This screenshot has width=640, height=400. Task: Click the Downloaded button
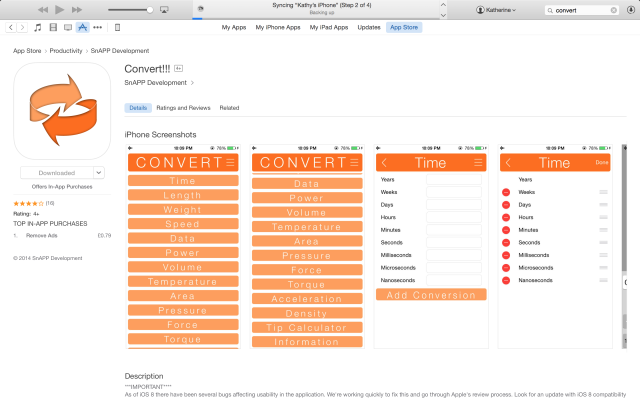[57, 173]
